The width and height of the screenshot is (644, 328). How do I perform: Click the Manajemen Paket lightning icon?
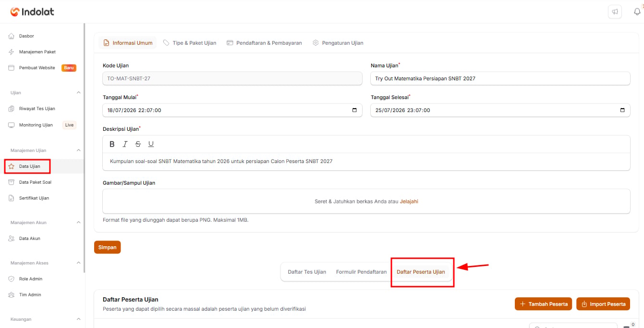click(x=12, y=52)
